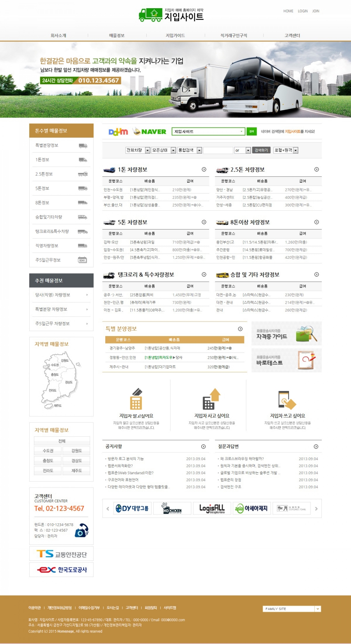Open more of the 1톤 차량정보 list via arrow icon
This screenshot has width=351, height=644.
204,169
